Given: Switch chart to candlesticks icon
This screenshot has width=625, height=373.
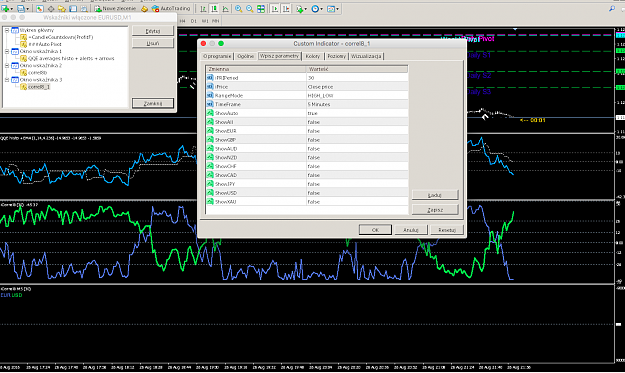Looking at the screenshot, I should (x=214, y=8).
